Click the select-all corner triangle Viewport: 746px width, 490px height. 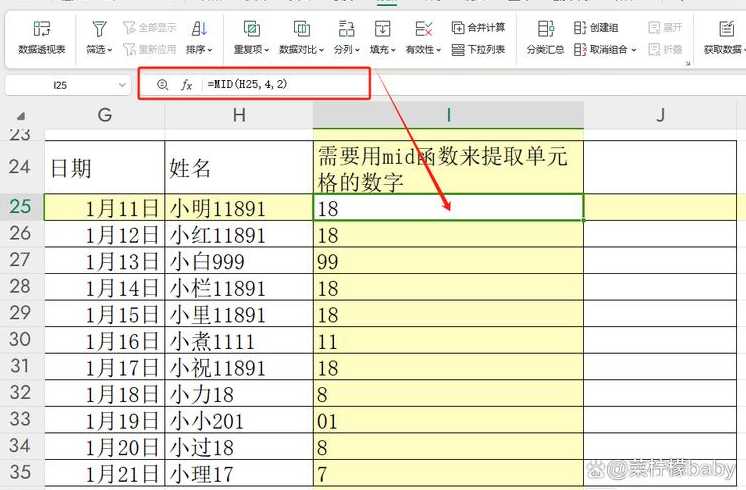[x=21, y=116]
